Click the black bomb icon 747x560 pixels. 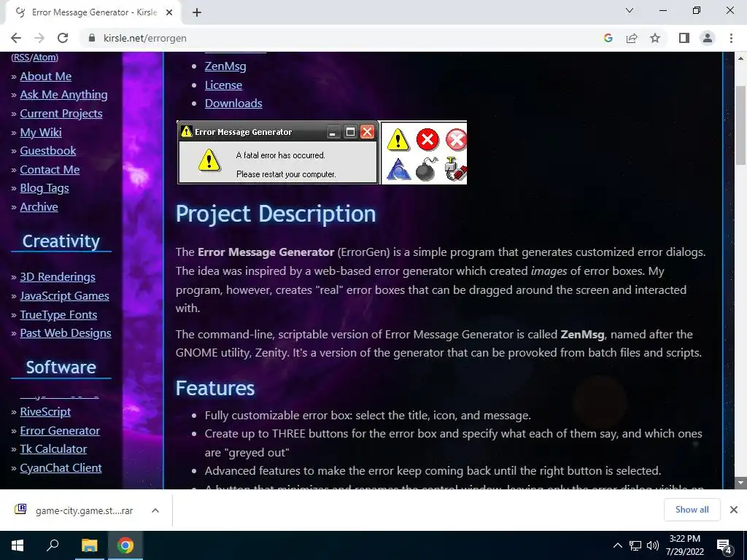coord(427,169)
